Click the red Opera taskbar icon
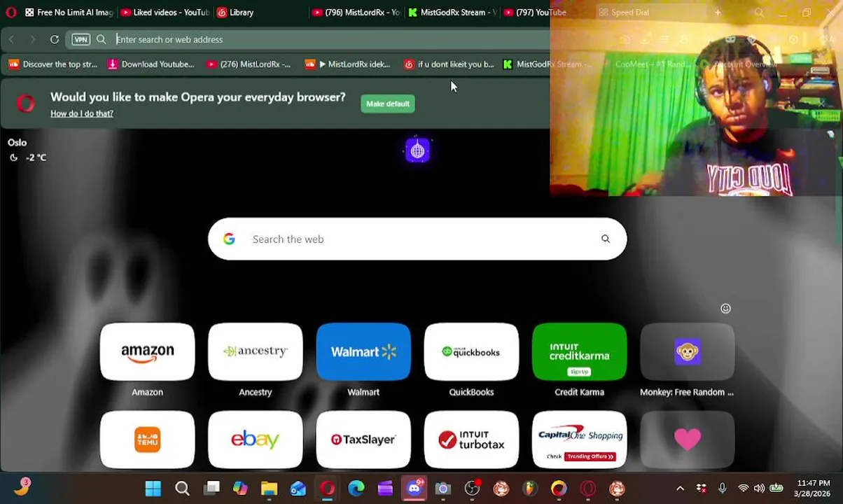This screenshot has height=504, width=843. [327, 489]
